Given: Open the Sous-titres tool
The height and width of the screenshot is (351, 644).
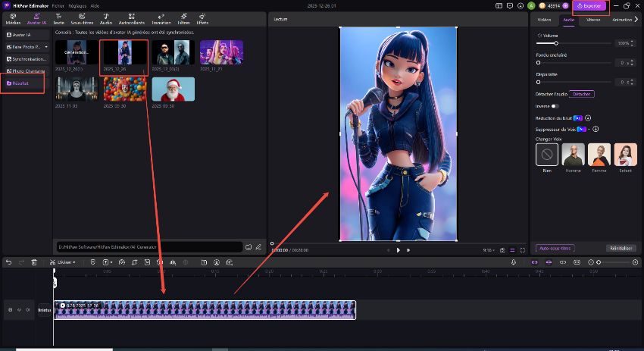Looking at the screenshot, I should click(x=81, y=19).
